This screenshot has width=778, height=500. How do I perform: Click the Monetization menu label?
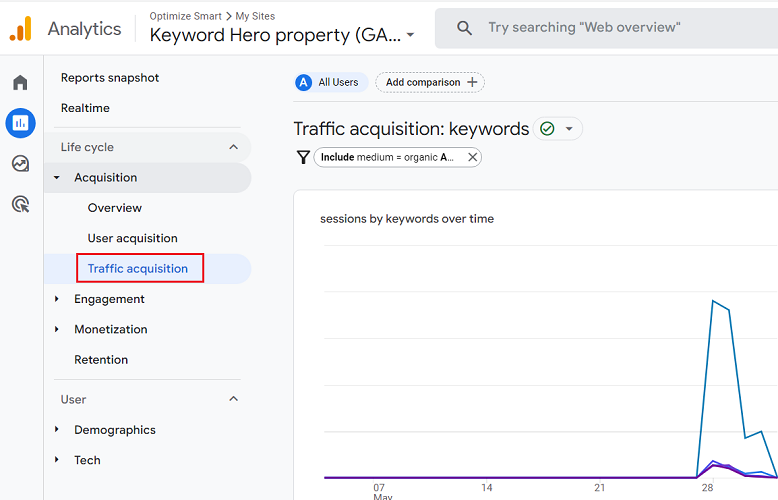pyautogui.click(x=111, y=329)
